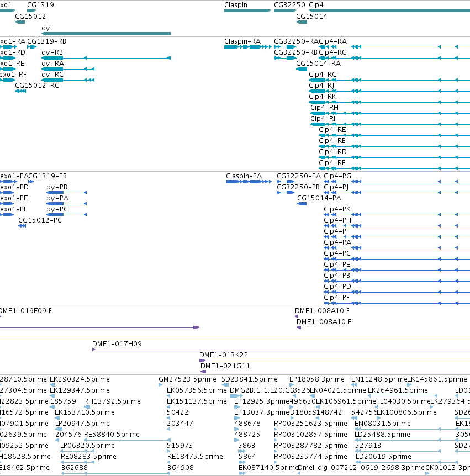Select feature label '515973'
Image resolution: width=470 pixels, height=476 pixels.
[x=179, y=445]
